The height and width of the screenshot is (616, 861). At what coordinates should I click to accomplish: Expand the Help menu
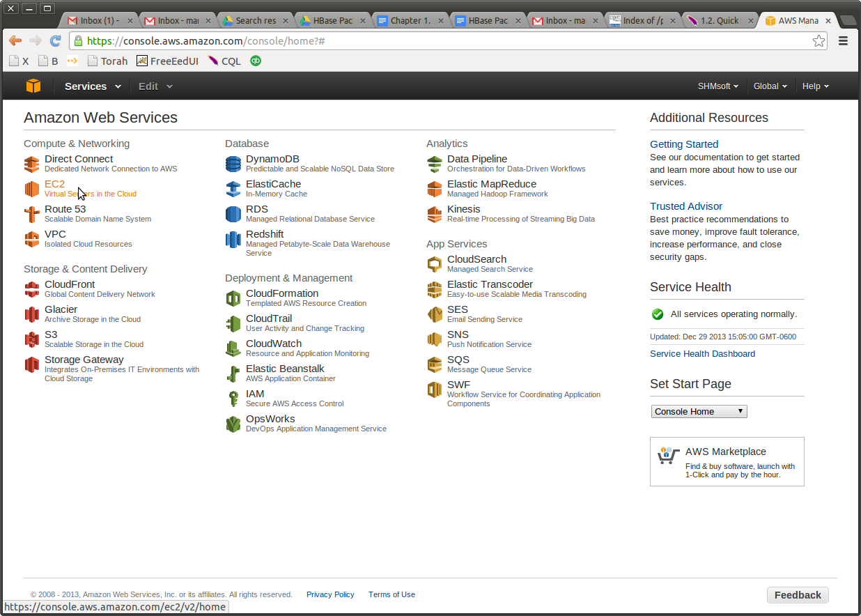point(816,86)
